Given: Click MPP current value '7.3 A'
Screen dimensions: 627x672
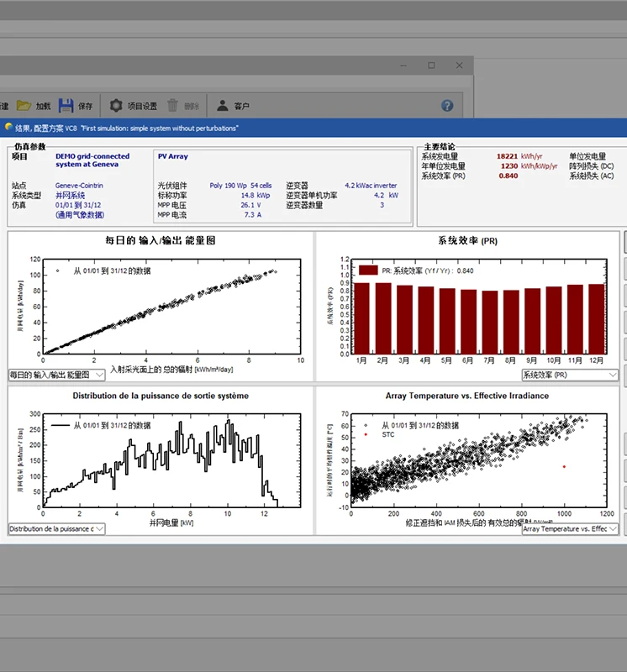Looking at the screenshot, I should click(253, 215).
